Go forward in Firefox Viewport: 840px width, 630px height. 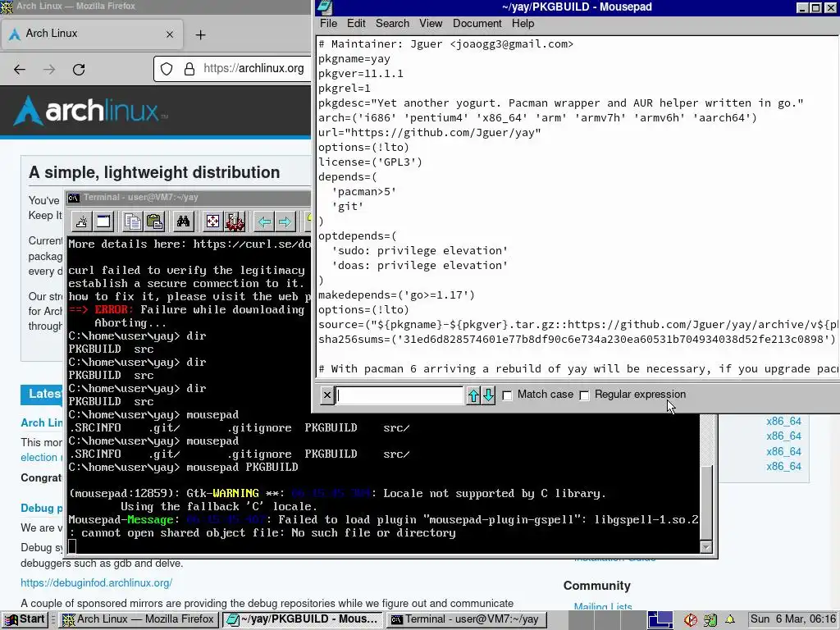point(49,69)
